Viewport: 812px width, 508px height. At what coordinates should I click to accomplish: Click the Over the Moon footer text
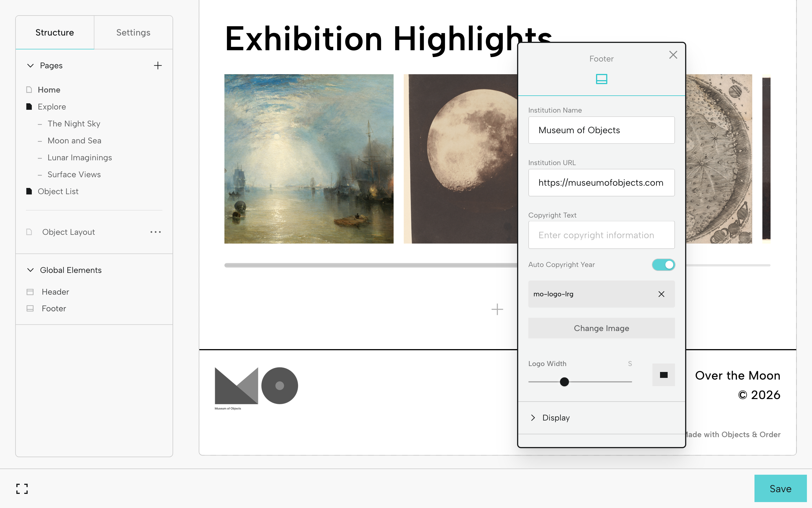point(738,375)
